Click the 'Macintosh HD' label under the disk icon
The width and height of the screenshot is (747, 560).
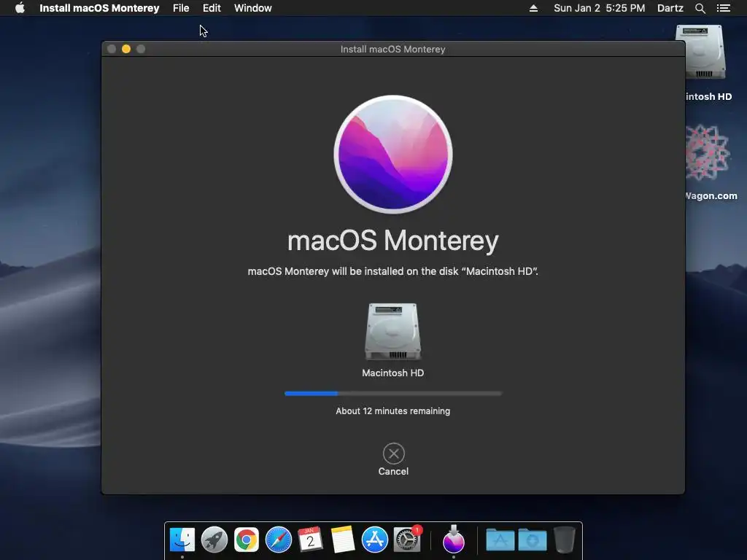(393, 373)
